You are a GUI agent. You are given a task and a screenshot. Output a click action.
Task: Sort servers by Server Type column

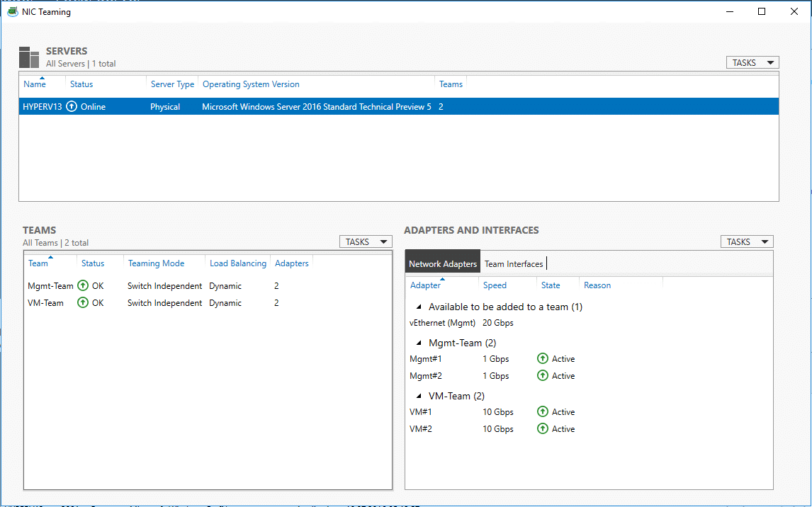pyautogui.click(x=172, y=84)
